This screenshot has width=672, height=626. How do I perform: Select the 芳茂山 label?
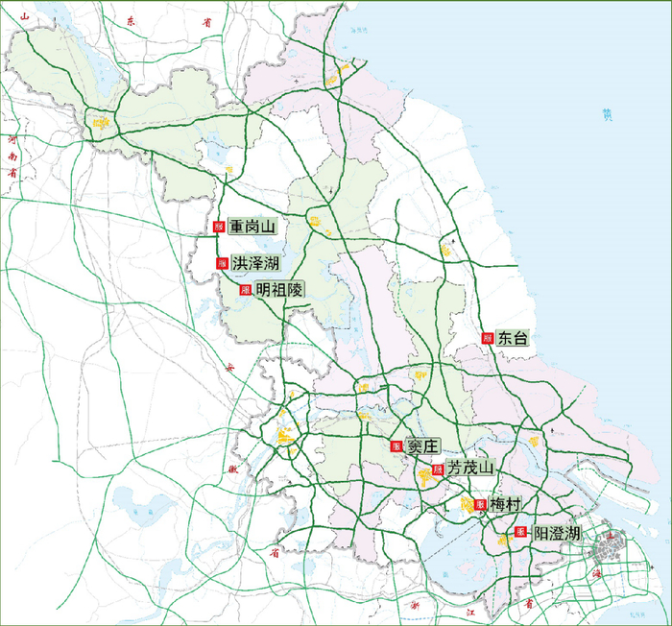pyautogui.click(x=470, y=468)
